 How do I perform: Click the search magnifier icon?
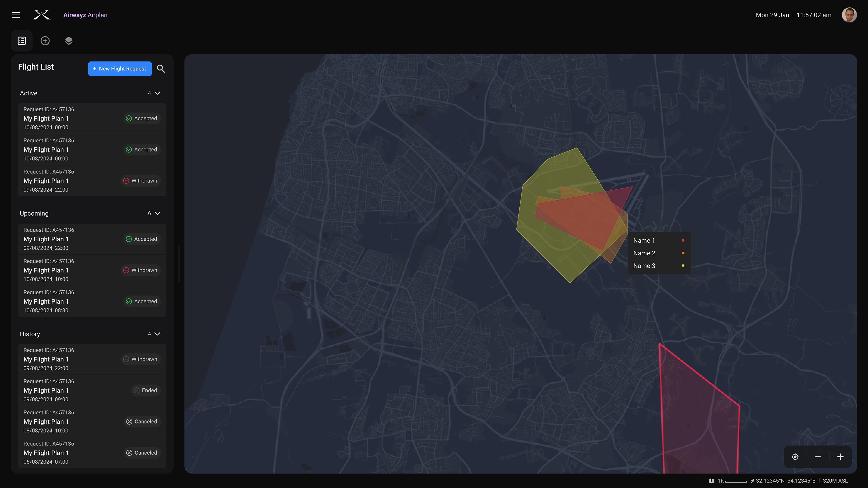coord(161,69)
